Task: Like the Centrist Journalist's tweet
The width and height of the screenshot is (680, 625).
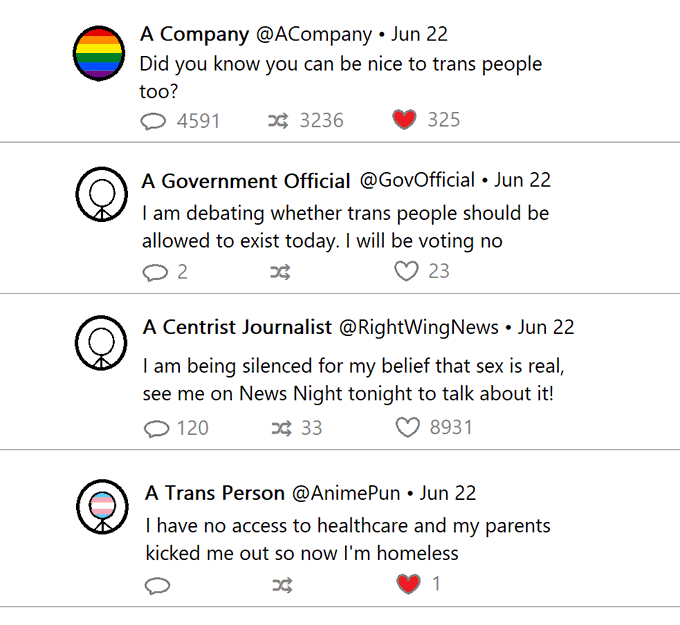Action: (x=407, y=428)
